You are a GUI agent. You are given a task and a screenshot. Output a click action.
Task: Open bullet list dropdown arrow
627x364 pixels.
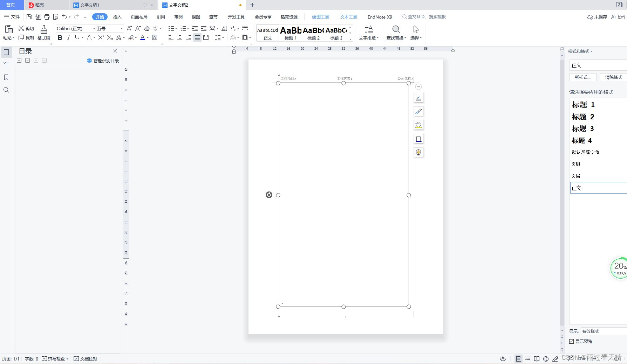click(x=176, y=28)
